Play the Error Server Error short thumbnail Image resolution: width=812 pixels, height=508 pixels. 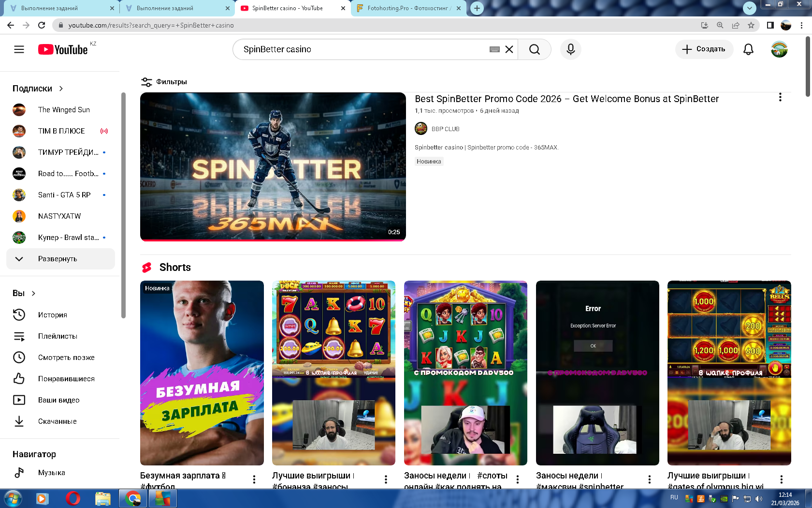[x=597, y=373]
